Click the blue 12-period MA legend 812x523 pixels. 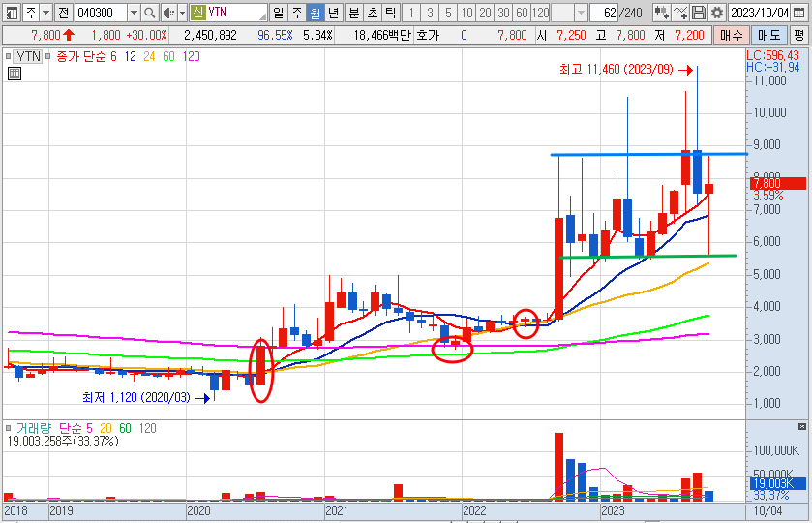coord(130,56)
